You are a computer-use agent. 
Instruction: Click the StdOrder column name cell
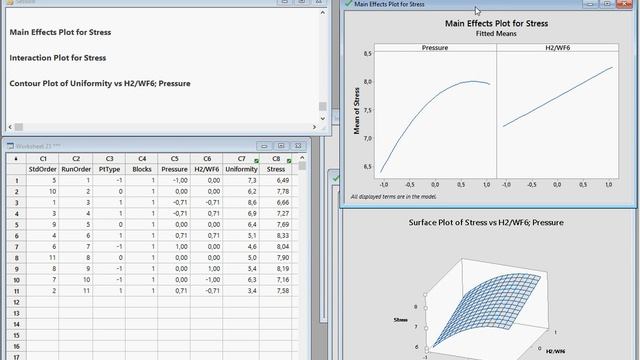tap(43, 169)
